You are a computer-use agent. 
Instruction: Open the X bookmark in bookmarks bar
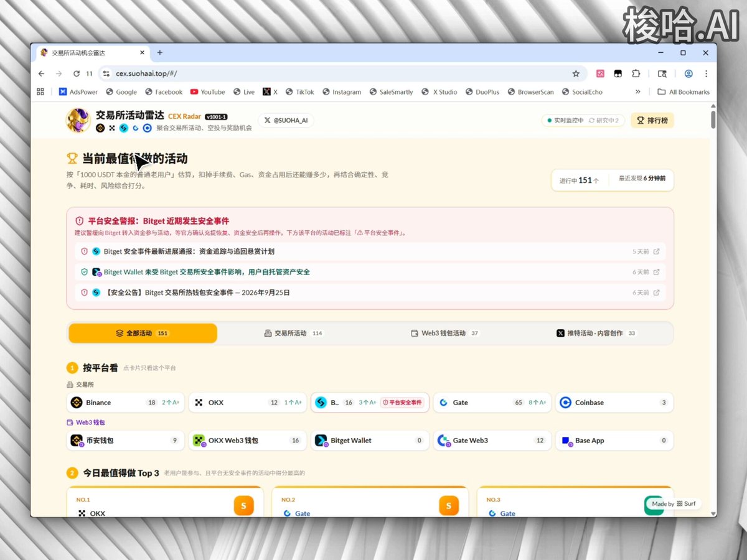(270, 91)
